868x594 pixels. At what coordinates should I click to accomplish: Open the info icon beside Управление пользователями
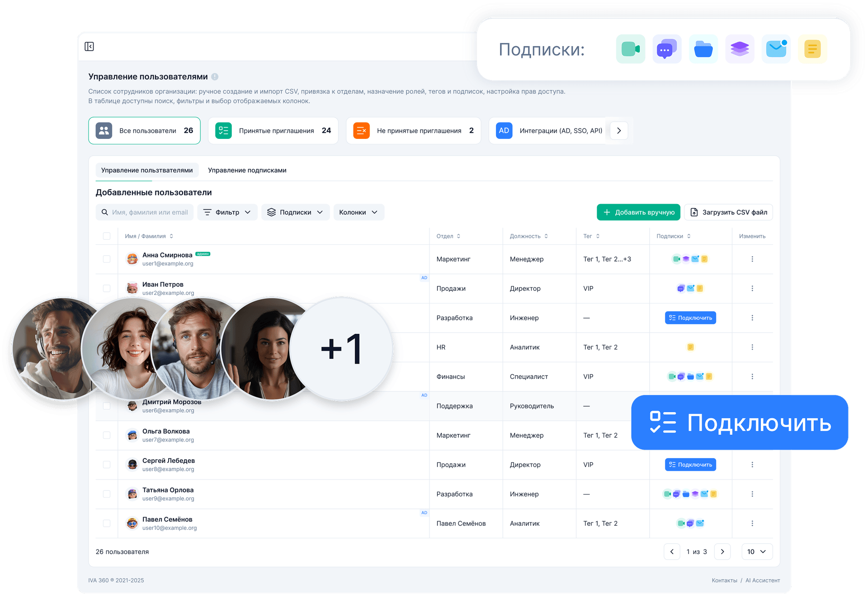(x=215, y=77)
